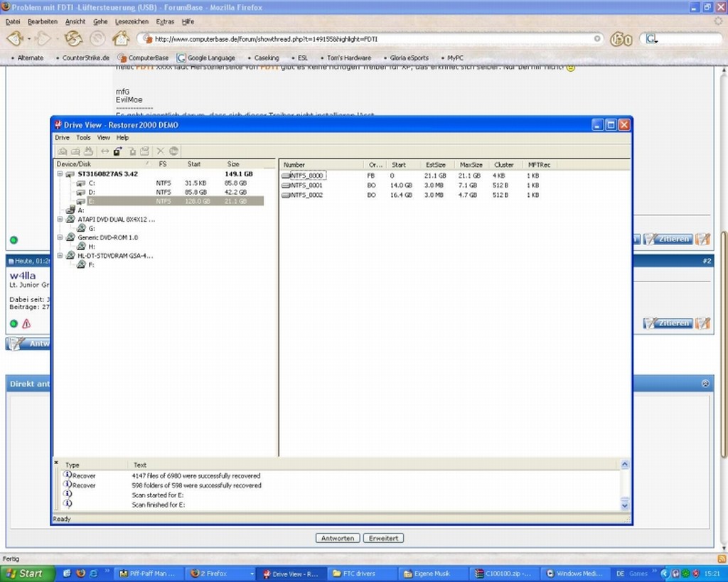Screen dimensions: 728x582
Task: Click the Windows Start button
Action: click(27, 573)
